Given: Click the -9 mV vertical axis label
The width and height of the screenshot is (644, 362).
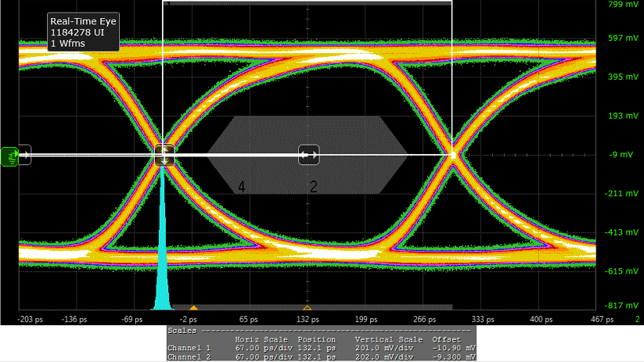Looking at the screenshot, I should click(x=621, y=155).
